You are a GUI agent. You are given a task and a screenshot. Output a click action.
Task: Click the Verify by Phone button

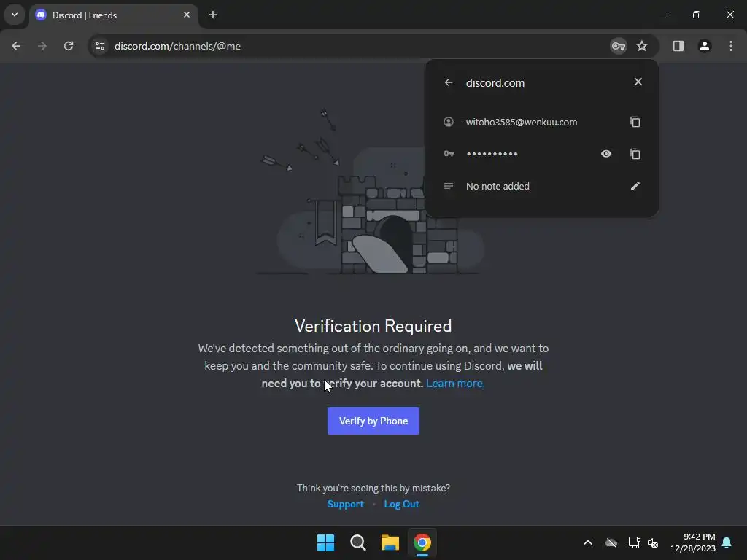pyautogui.click(x=373, y=421)
